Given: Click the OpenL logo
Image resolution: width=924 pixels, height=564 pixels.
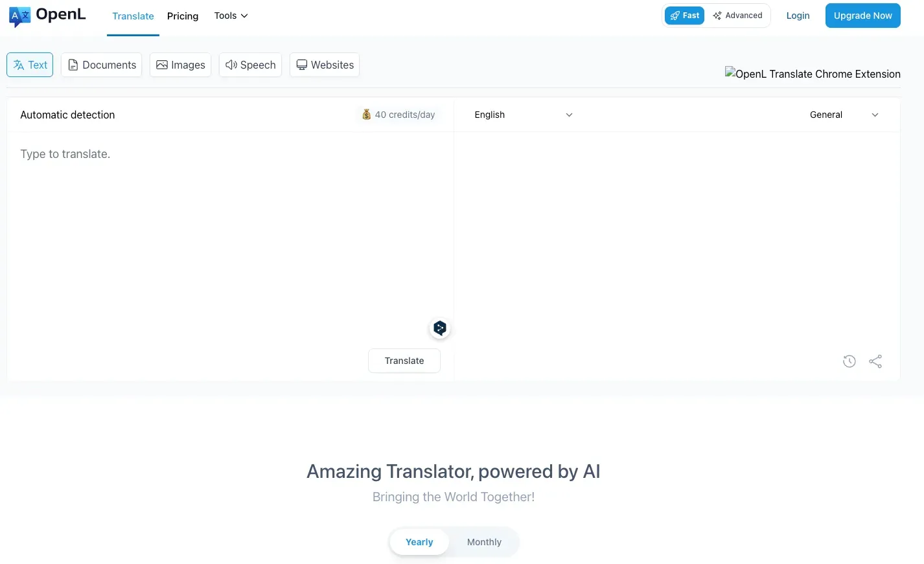Looking at the screenshot, I should click(47, 16).
